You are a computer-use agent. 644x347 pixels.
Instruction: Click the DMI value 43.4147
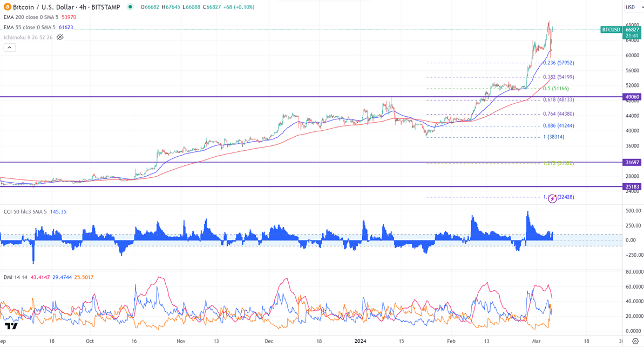pyautogui.click(x=40, y=277)
